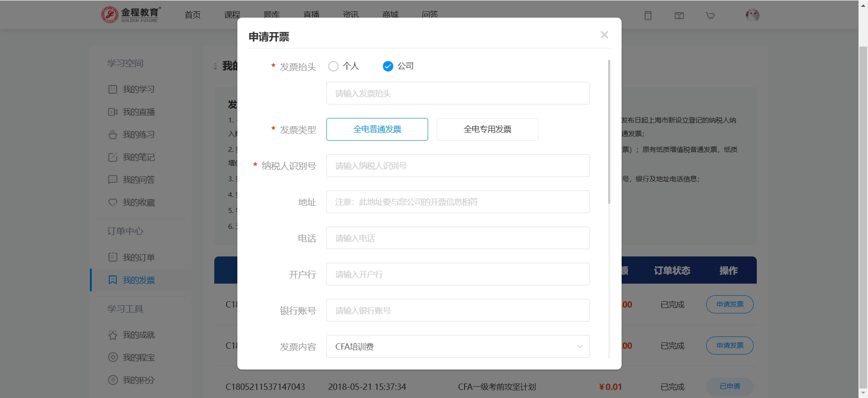Click the 我的发票 bookmark icon in sidebar
868x398 pixels.
(x=113, y=280)
